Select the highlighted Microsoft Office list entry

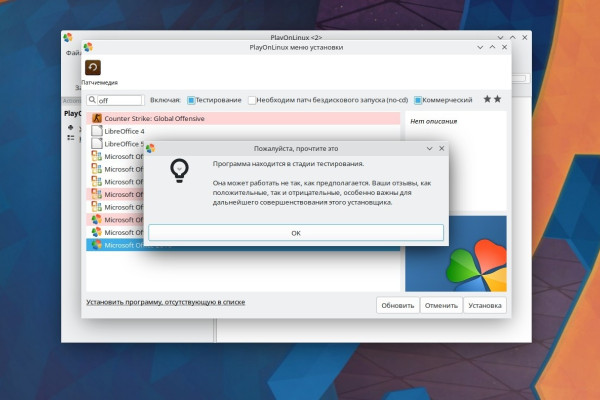click(115, 245)
